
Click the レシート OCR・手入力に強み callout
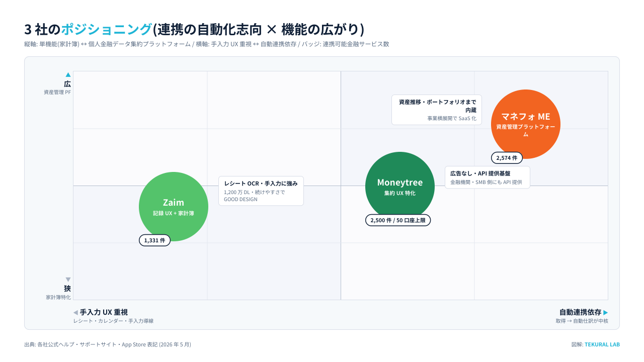point(261,191)
